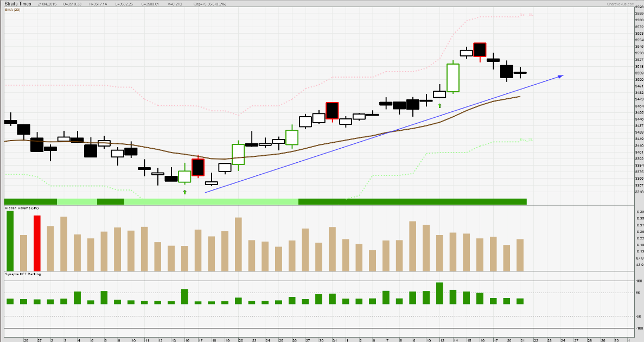Click the Hidden Volume (HV) panel label

[x=22, y=208]
